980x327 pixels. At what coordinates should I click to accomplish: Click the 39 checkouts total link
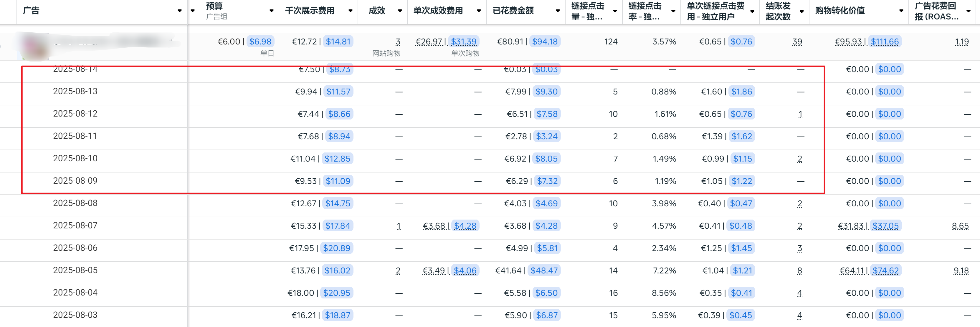pos(797,42)
